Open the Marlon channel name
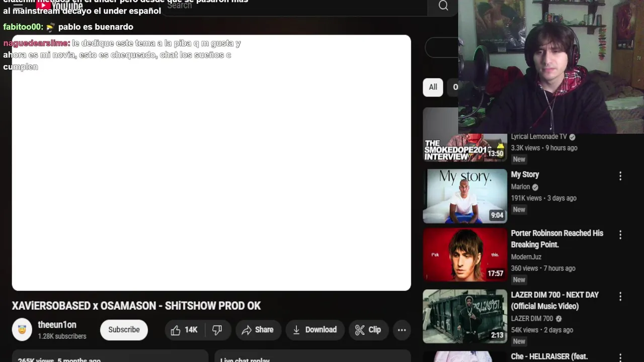 [x=520, y=187]
